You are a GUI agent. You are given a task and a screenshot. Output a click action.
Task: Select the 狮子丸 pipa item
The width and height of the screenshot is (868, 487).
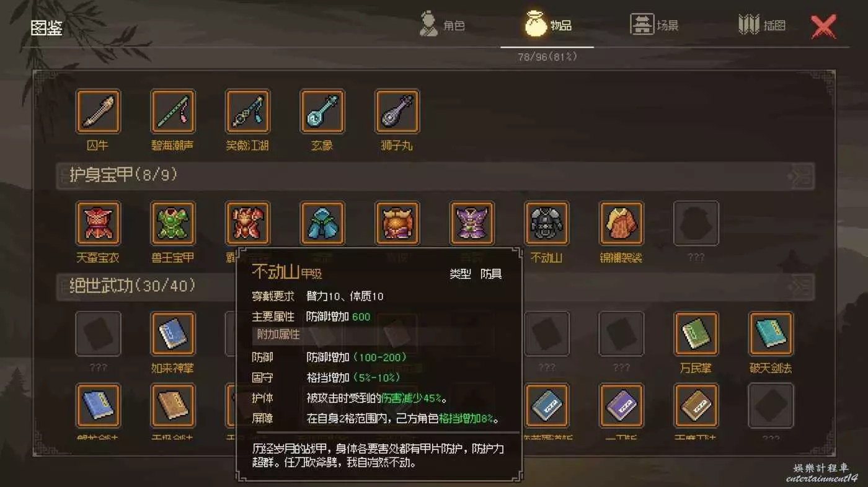click(x=397, y=112)
